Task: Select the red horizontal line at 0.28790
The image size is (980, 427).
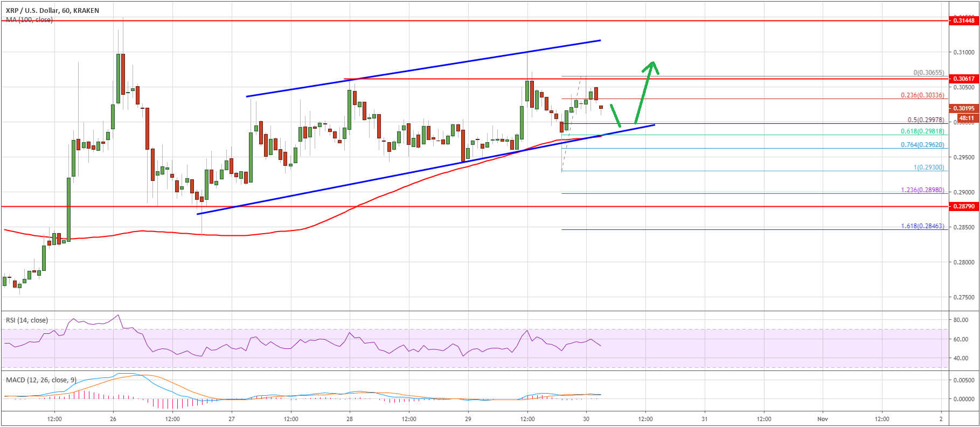Action: pyautogui.click(x=474, y=206)
